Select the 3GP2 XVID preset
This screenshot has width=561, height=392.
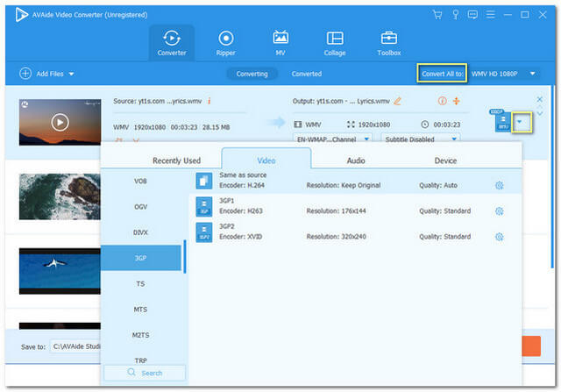355,232
